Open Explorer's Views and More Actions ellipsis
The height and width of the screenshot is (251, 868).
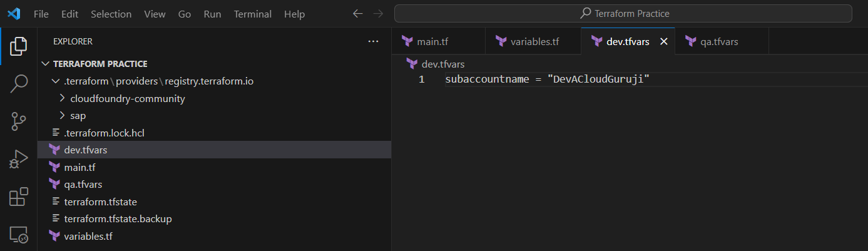[374, 41]
